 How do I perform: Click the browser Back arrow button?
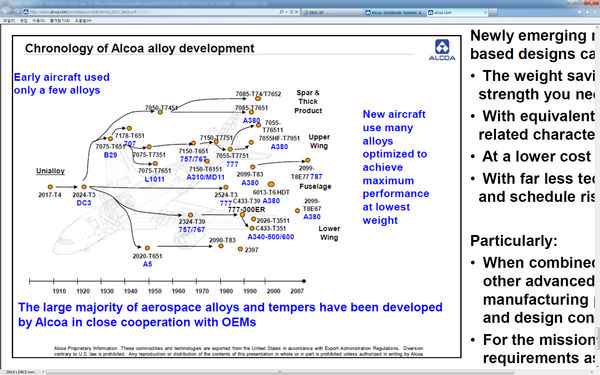point(7,12)
